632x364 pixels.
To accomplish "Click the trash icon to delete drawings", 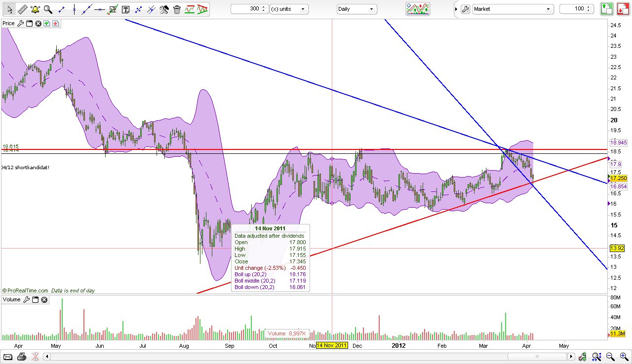I will click(177, 8).
